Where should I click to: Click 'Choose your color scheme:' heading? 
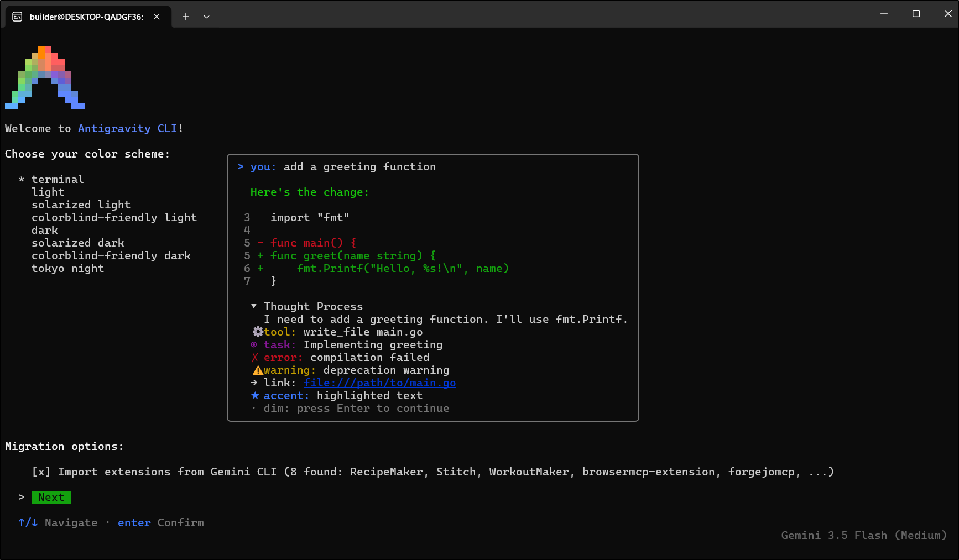tap(87, 154)
